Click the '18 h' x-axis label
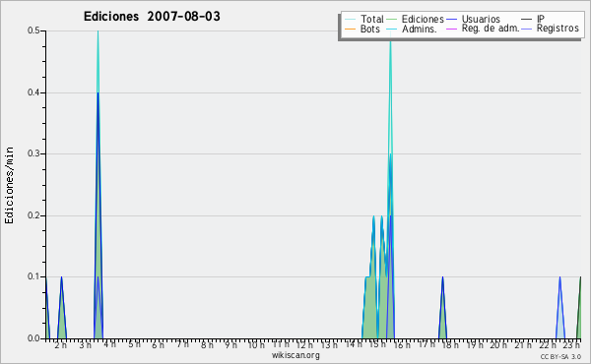Viewport: 591px width, 364px height. pos(451,345)
